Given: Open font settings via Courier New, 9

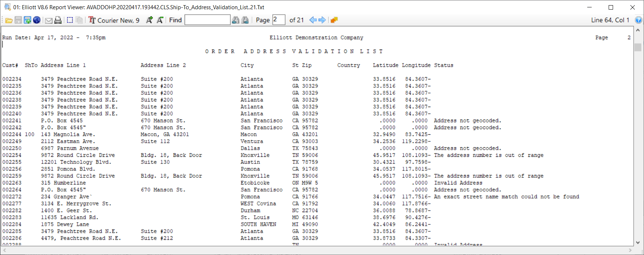Looking at the screenshot, I should pyautogui.click(x=114, y=20).
